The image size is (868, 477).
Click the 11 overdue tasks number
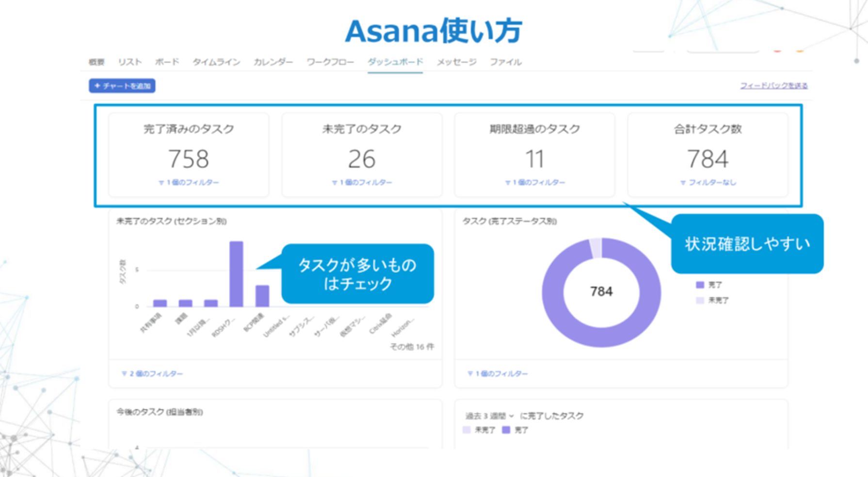tap(535, 159)
